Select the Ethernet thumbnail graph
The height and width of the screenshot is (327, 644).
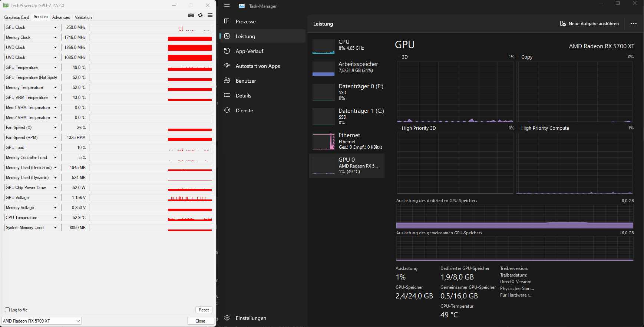point(324,142)
